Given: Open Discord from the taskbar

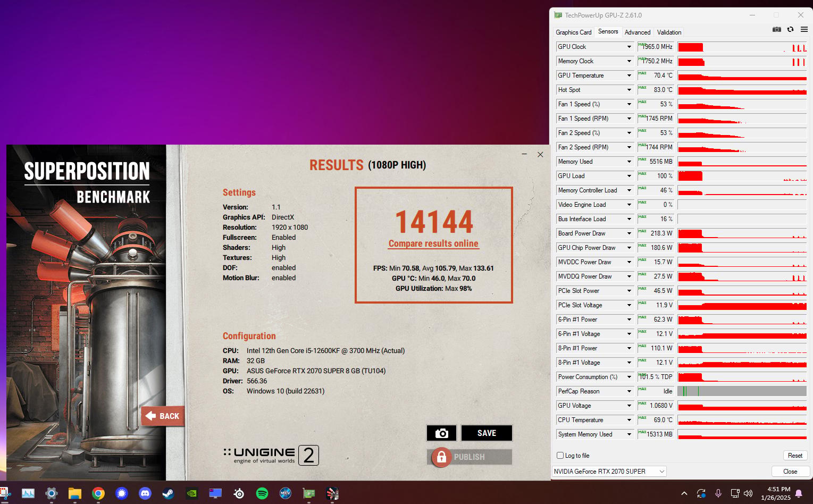Looking at the screenshot, I should pos(145,493).
